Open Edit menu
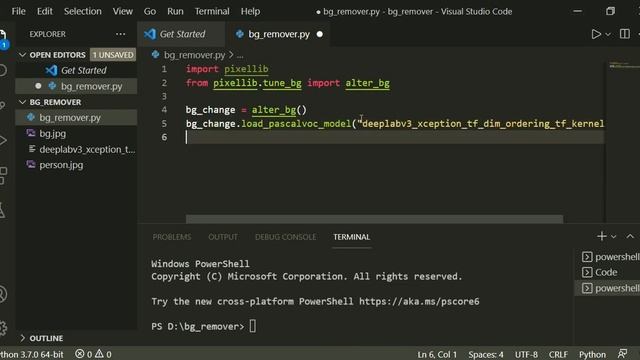 (x=44, y=11)
